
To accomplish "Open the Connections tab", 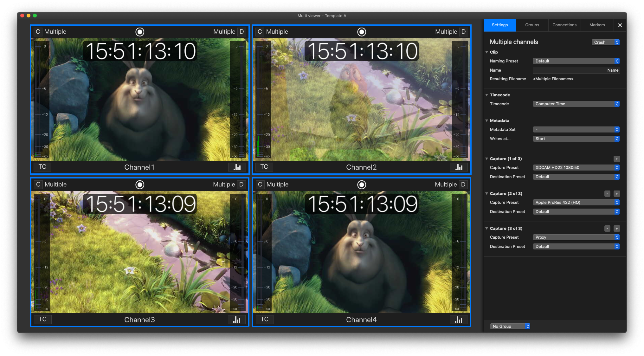I will pyautogui.click(x=564, y=25).
